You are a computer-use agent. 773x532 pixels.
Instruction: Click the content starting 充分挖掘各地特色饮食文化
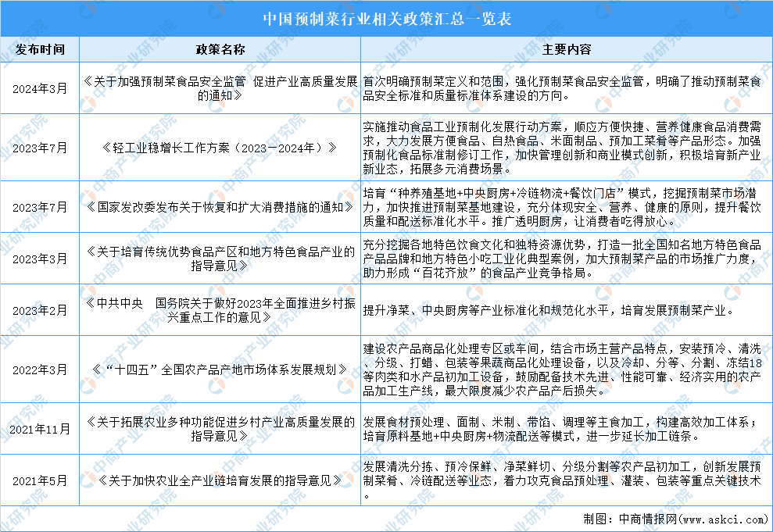pos(562,259)
